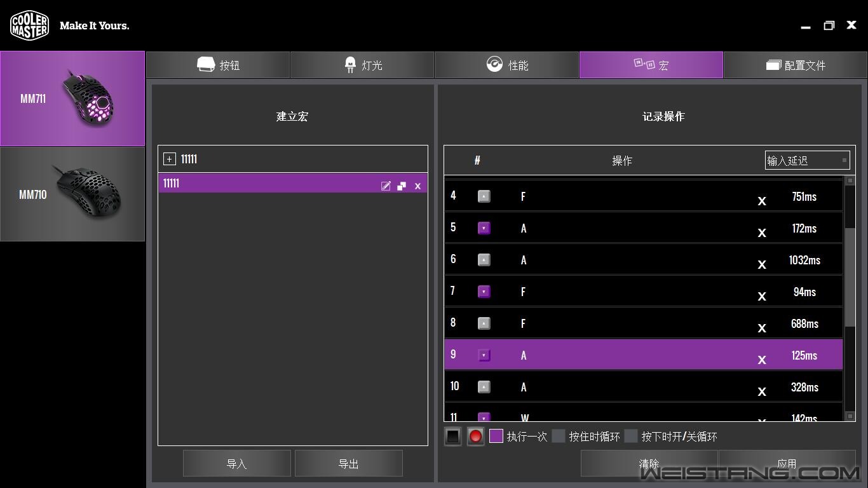Click the 94ms delay value

click(804, 292)
